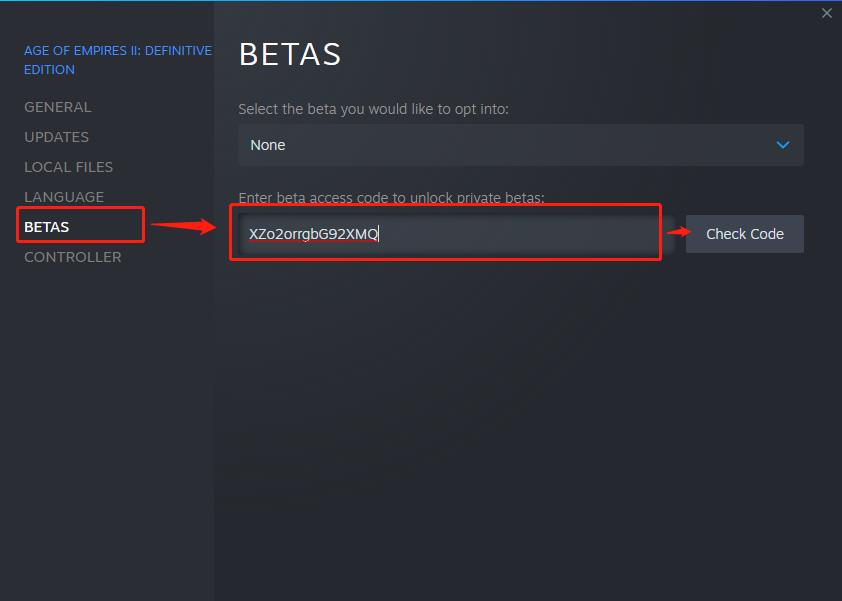
Task: Click the 'Enter beta access code' label
Action: (x=391, y=198)
